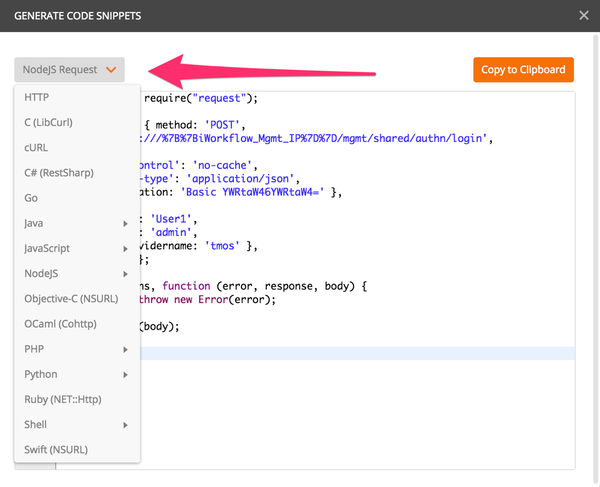Select HTTP from the language list

pyautogui.click(x=37, y=97)
